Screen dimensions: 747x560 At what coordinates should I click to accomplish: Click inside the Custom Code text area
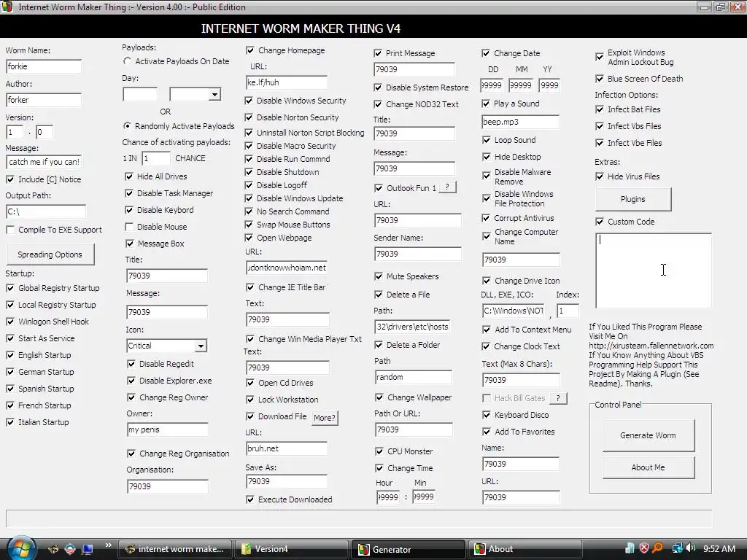pos(653,271)
